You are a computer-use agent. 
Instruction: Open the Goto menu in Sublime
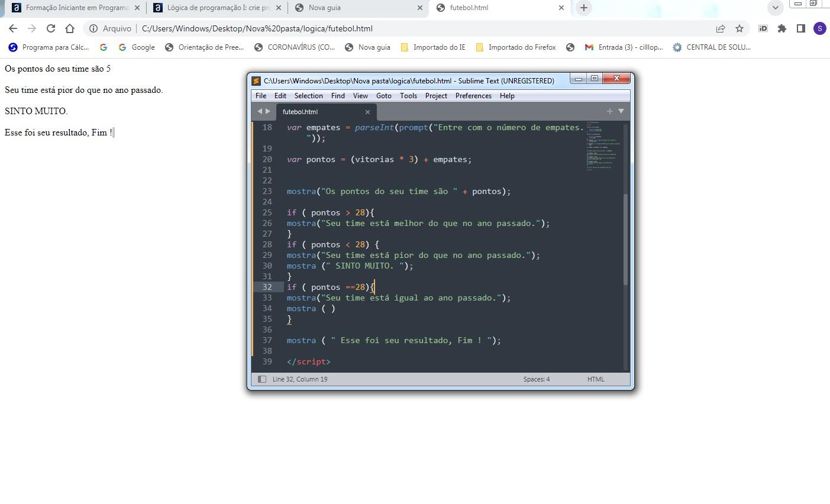coord(384,96)
